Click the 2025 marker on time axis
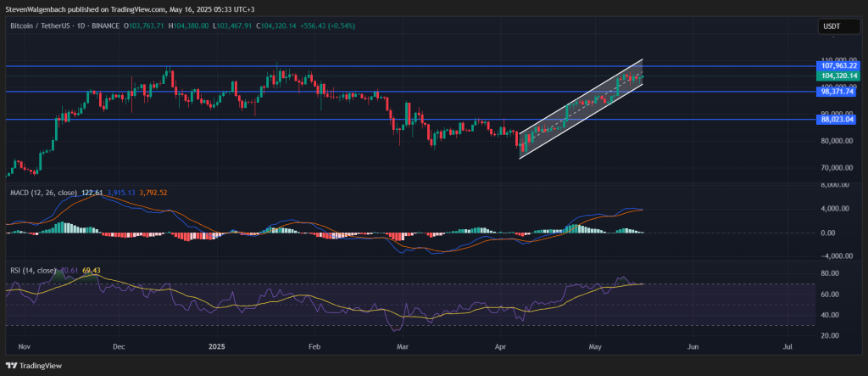Viewport: 868px width, 376px height. click(x=218, y=346)
